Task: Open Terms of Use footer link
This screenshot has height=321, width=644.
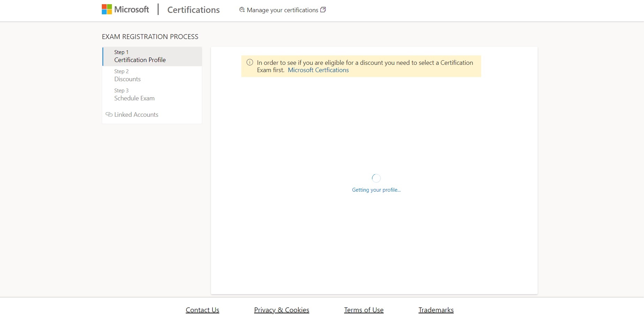Action: 364,310
